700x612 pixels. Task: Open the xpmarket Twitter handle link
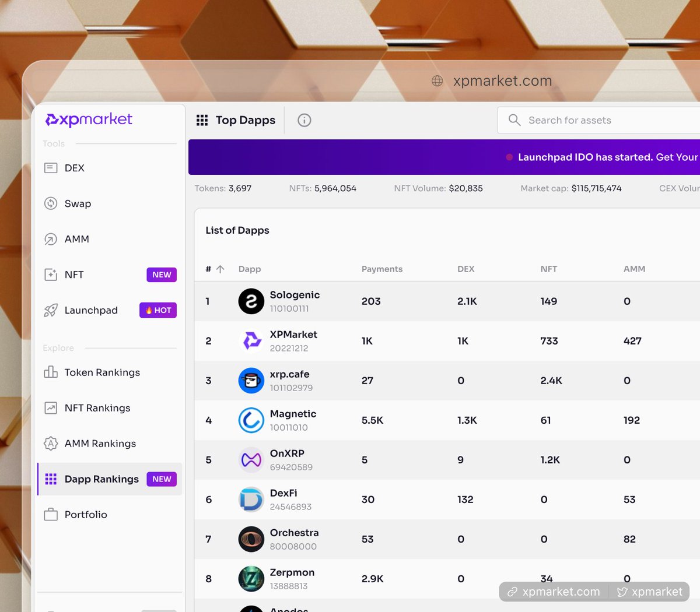click(650, 592)
